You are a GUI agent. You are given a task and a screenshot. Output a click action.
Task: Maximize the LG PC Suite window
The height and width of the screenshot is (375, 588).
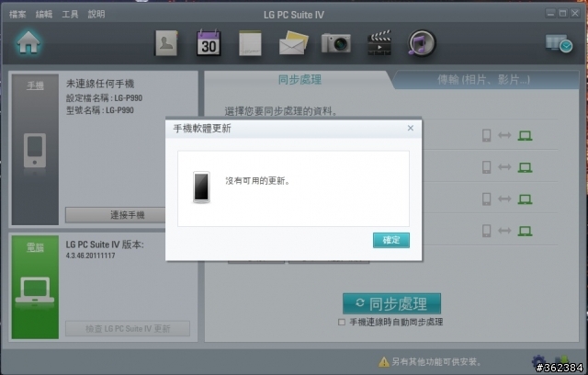[562, 14]
